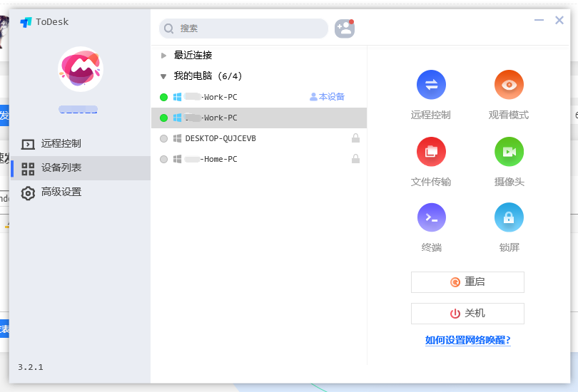The height and width of the screenshot is (392, 578).
Task: Open 高级设置 in the sidebar
Action: (x=81, y=192)
